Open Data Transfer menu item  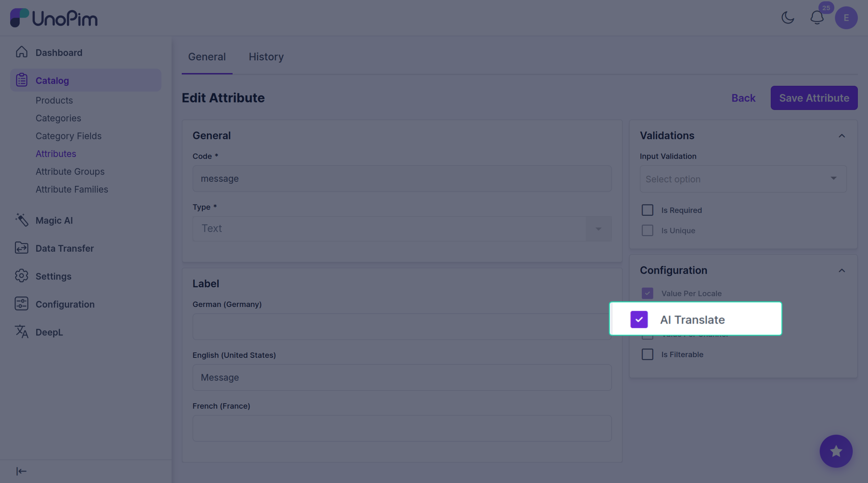point(85,248)
